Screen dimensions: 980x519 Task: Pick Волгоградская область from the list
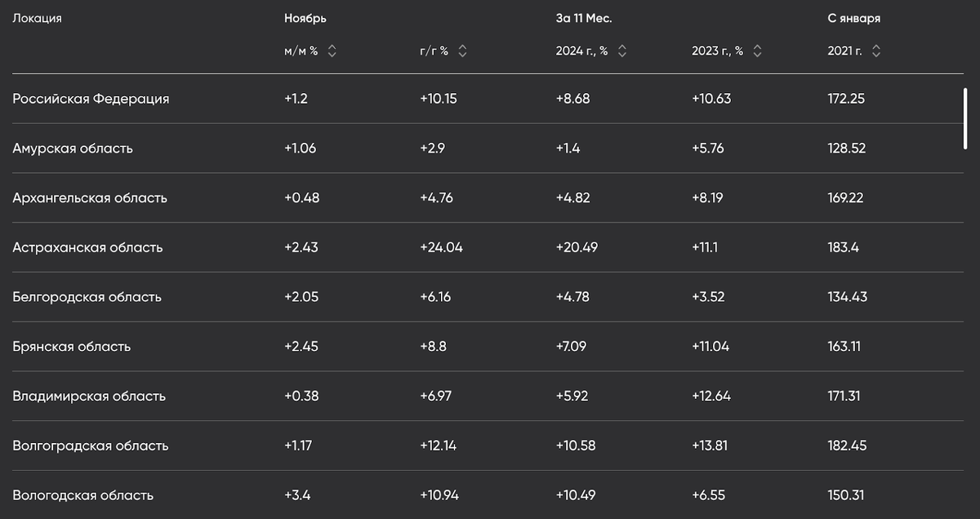(91, 446)
